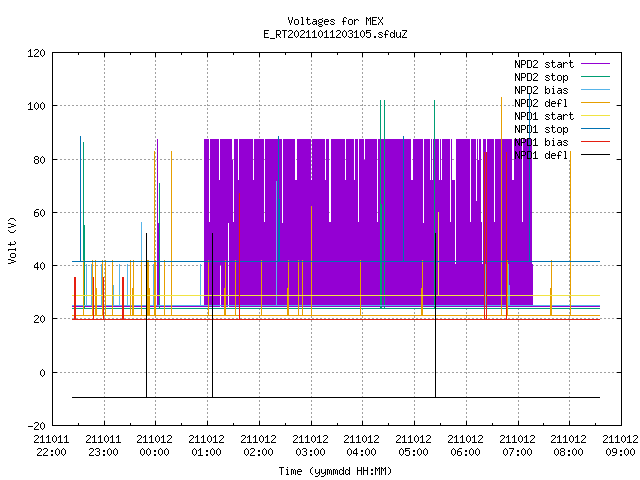This screenshot has width=640, height=480.
Task: Click the y-axis tick value -20
Action: pyautogui.click(x=36, y=426)
